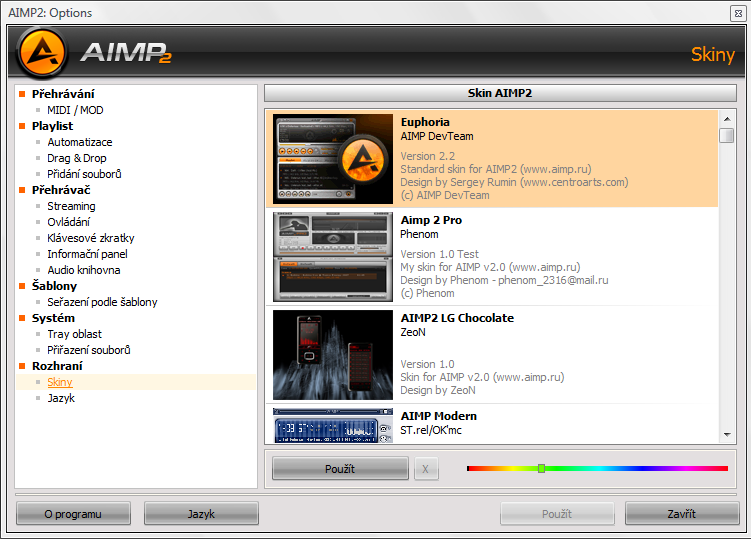
Task: Select Seřazení podle šablony
Action: point(102,302)
